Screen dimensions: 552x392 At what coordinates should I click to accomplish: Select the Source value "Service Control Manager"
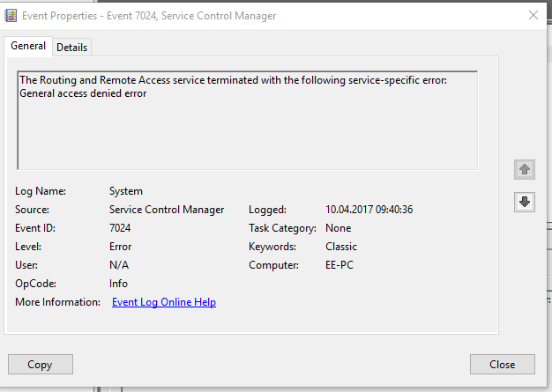click(167, 210)
